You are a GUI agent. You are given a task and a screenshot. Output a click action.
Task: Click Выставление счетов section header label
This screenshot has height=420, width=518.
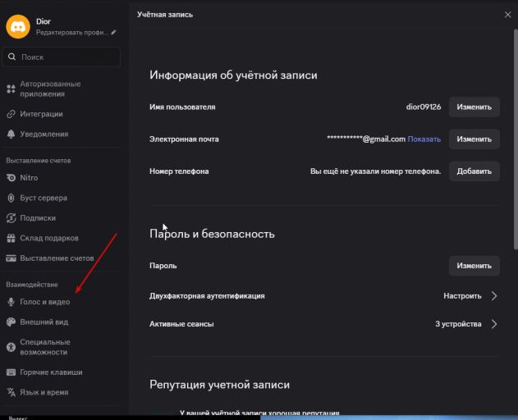pyautogui.click(x=39, y=161)
